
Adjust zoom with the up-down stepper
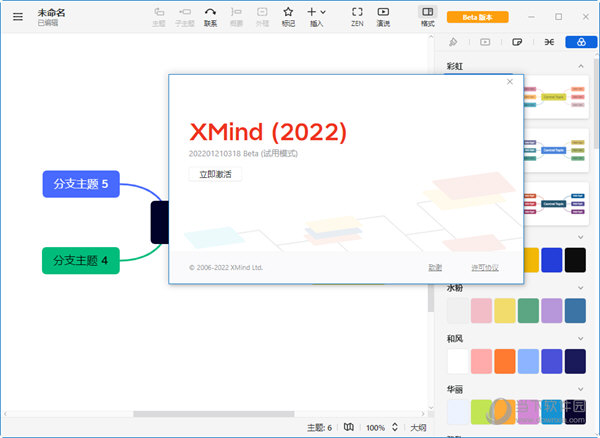[395, 427]
